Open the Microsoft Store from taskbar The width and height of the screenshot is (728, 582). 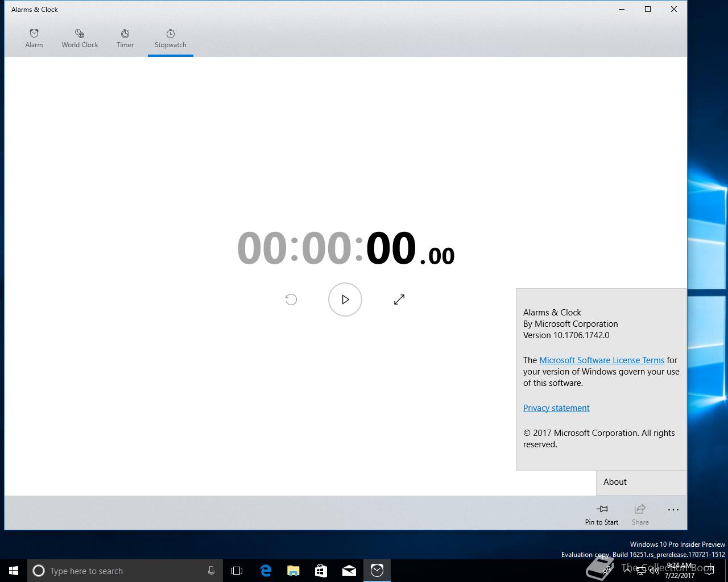click(321, 571)
